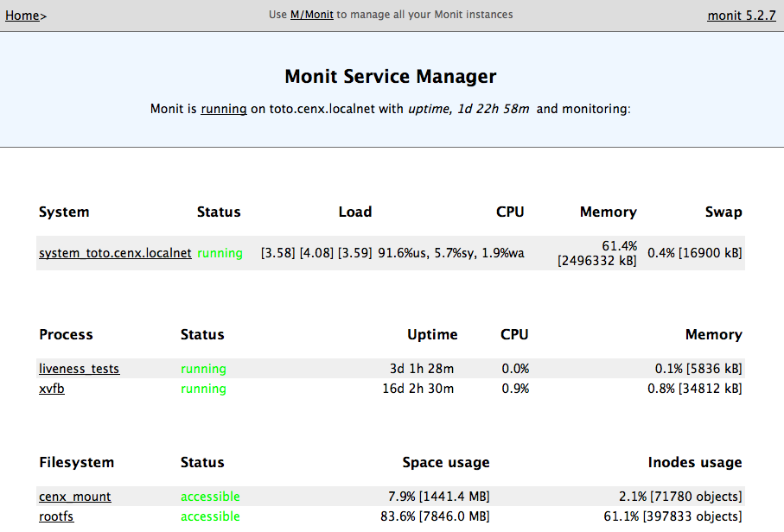Open the M/Monit link in header
This screenshot has width=784, height=532.
[x=311, y=15]
